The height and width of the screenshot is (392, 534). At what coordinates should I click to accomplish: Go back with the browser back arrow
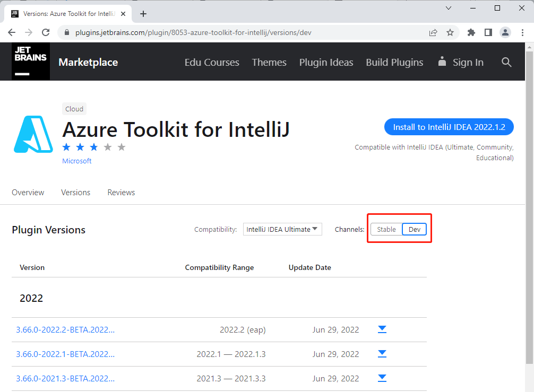point(12,32)
